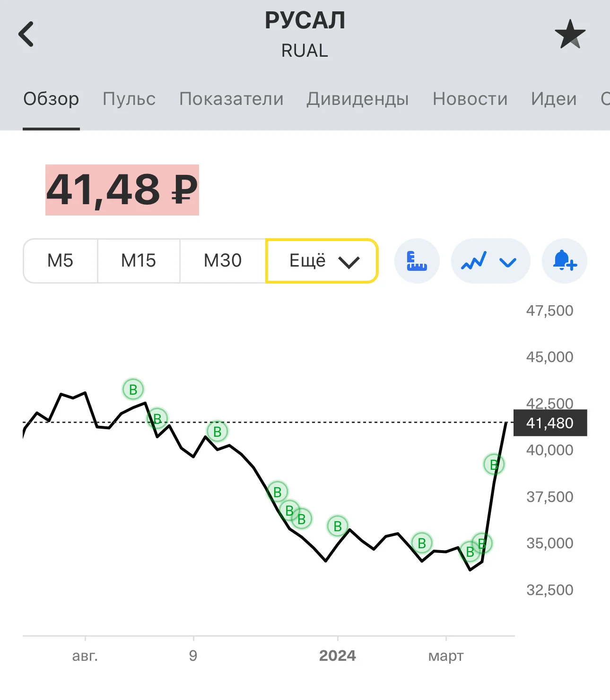The height and width of the screenshot is (700, 610).
Task: Click the 45,000 axis value
Action: coord(549,357)
